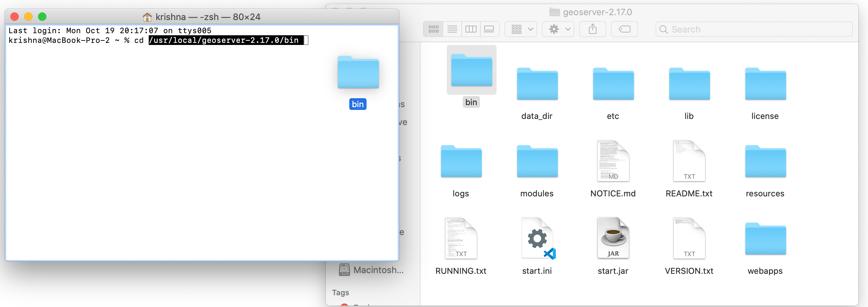
Task: Minimize the Terminal window
Action: coord(28,17)
